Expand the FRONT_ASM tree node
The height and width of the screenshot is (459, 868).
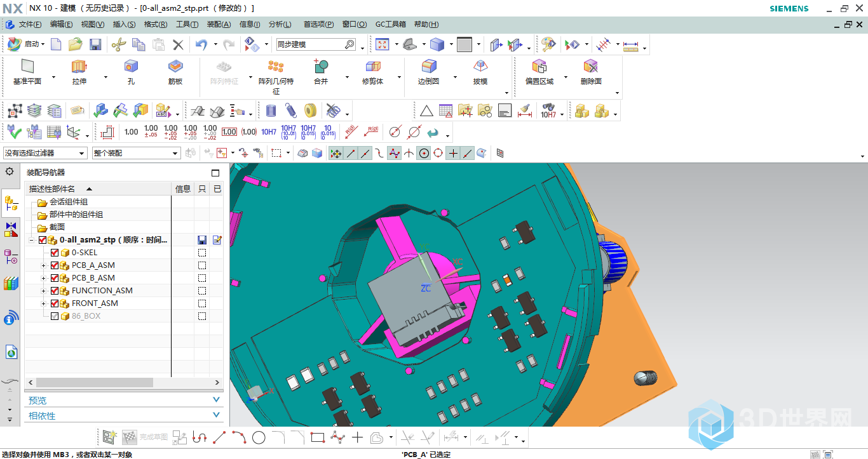click(x=43, y=303)
